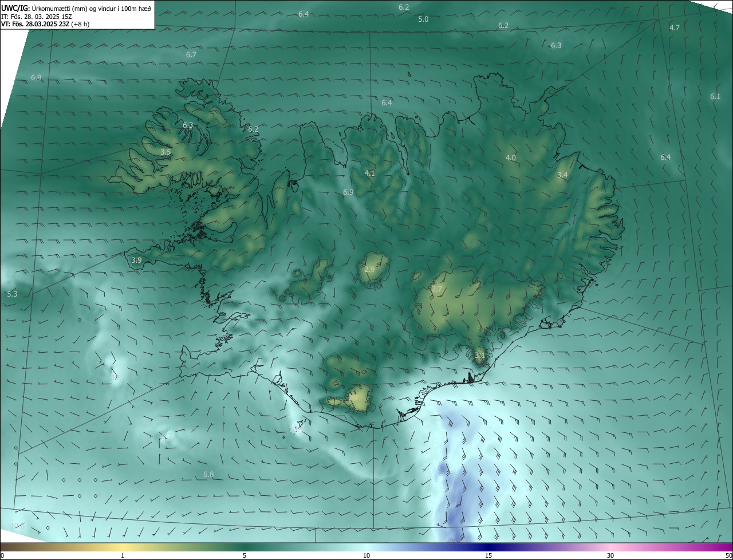
Task: Click the 1 tick on the colour scale
Action: pyautogui.click(x=123, y=555)
